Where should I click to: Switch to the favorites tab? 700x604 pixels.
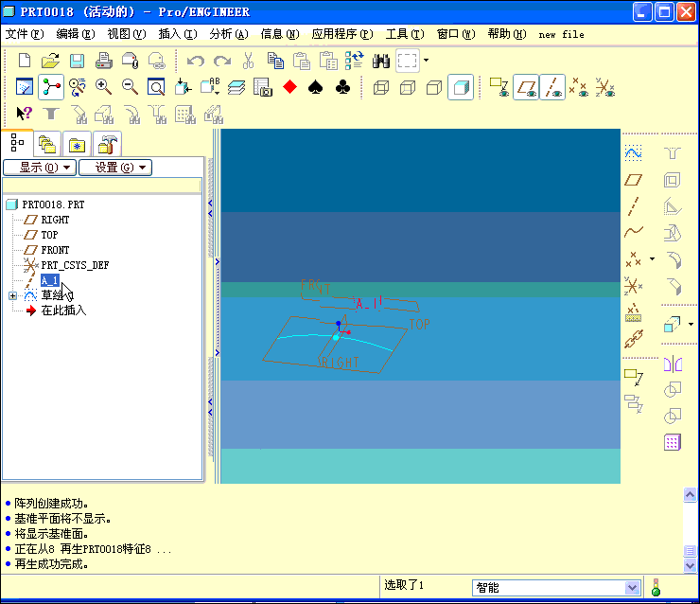tap(77, 144)
